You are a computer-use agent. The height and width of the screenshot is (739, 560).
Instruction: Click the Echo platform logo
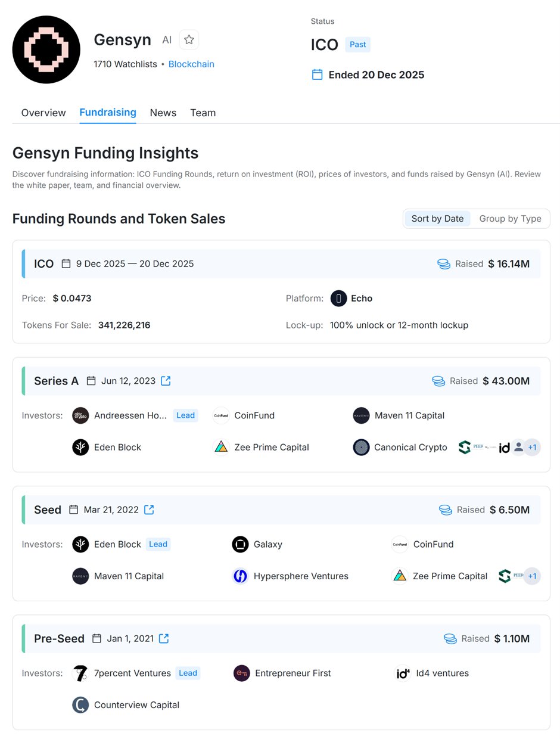[x=338, y=299]
